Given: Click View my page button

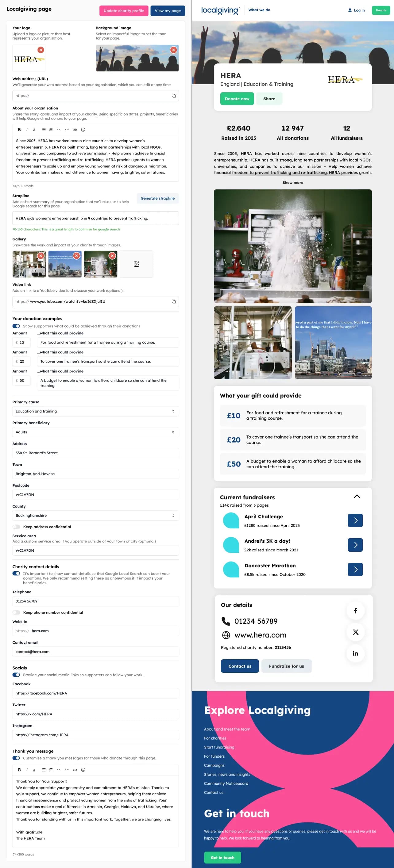Looking at the screenshot, I should coord(168,11).
